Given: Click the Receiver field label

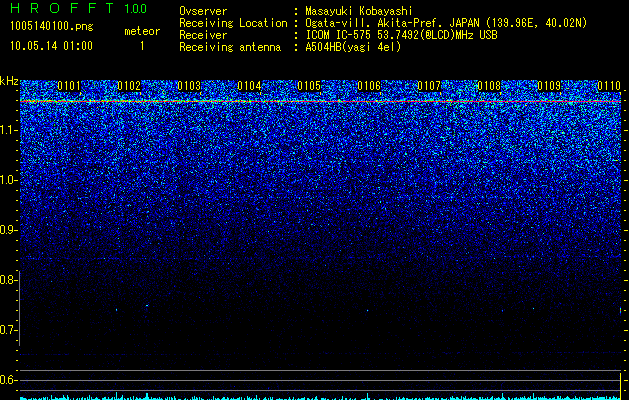Looking at the screenshot, I should pos(203,35).
